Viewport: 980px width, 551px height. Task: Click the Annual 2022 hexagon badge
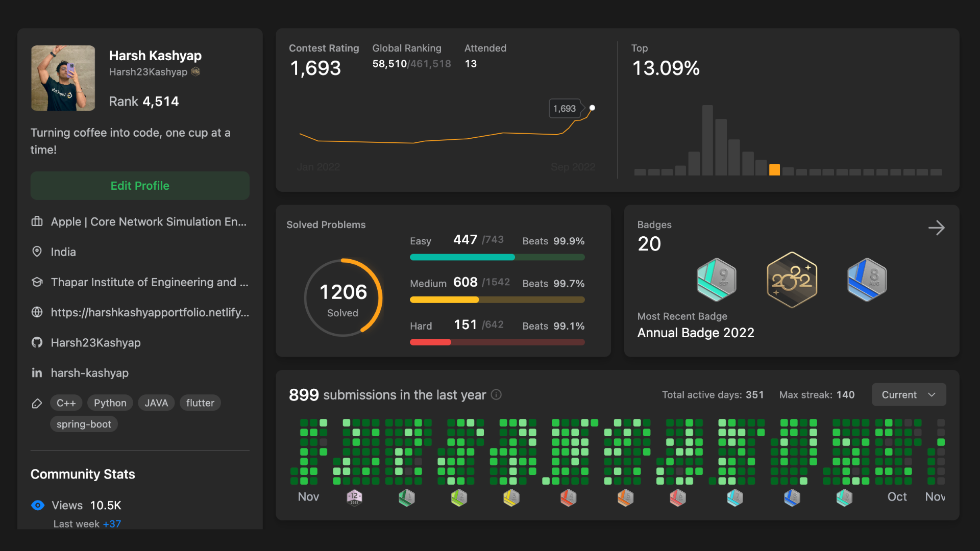(792, 280)
